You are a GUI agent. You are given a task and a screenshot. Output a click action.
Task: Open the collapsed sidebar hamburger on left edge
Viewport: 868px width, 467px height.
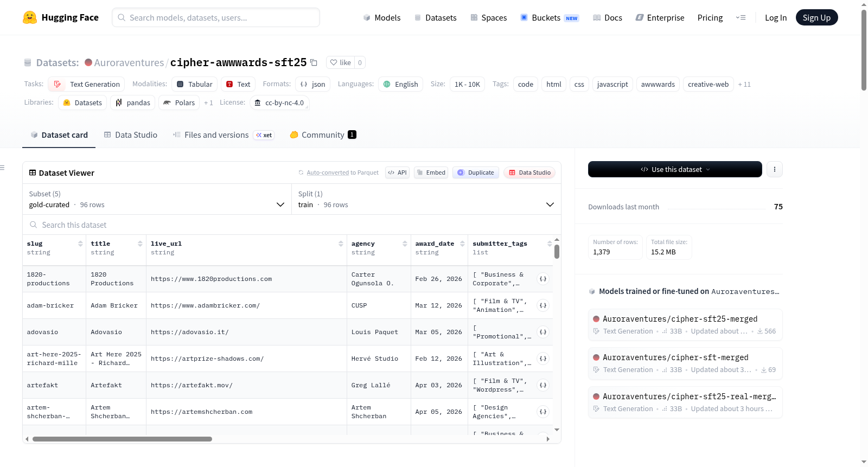2,168
